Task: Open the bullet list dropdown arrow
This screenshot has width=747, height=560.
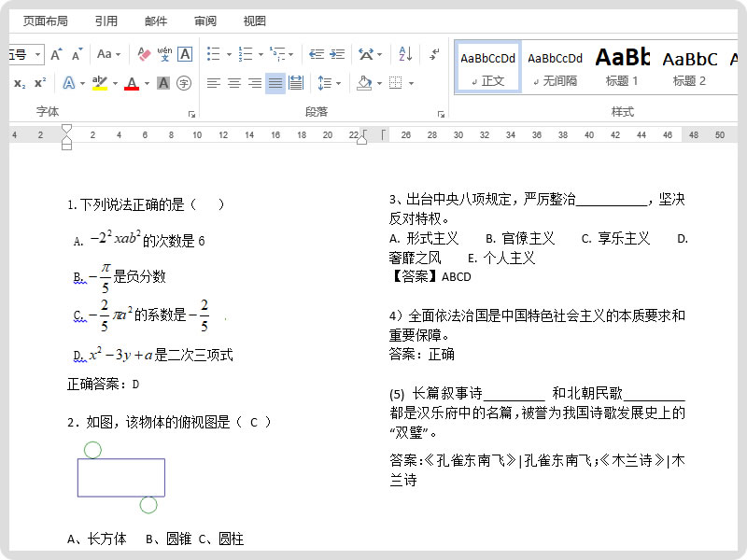Action: tap(229, 54)
